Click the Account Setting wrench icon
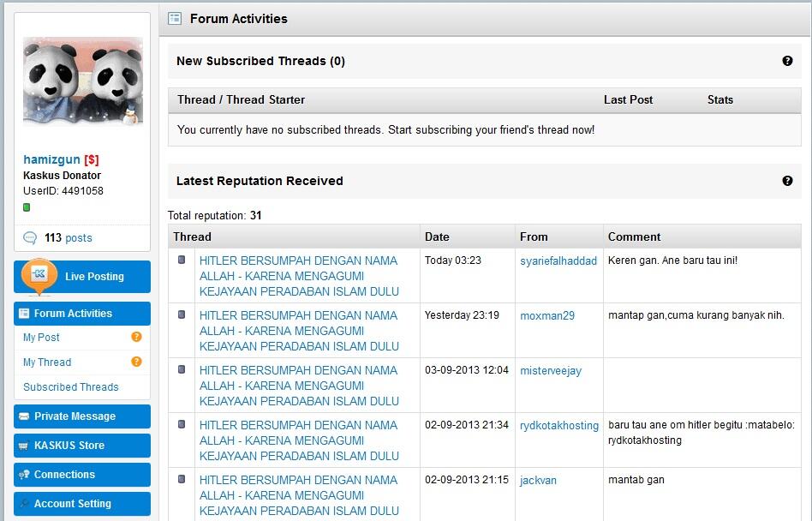 tap(24, 503)
